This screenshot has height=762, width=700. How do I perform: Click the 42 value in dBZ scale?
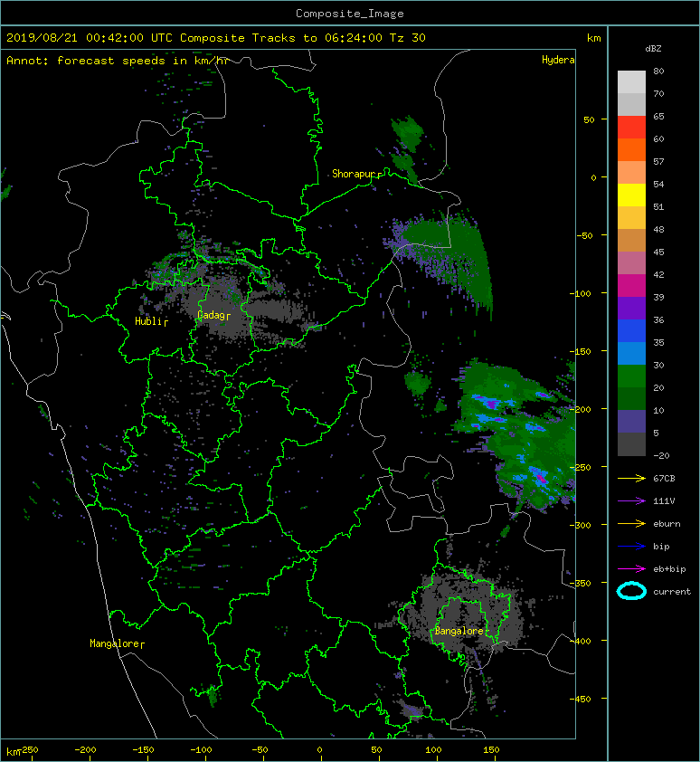[x=658, y=274]
